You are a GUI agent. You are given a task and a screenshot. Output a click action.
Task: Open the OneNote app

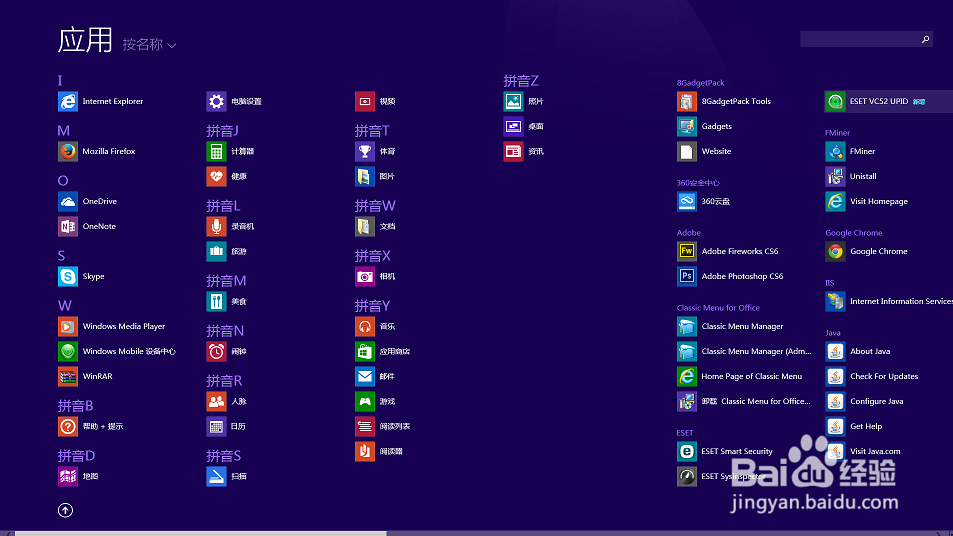(x=87, y=226)
